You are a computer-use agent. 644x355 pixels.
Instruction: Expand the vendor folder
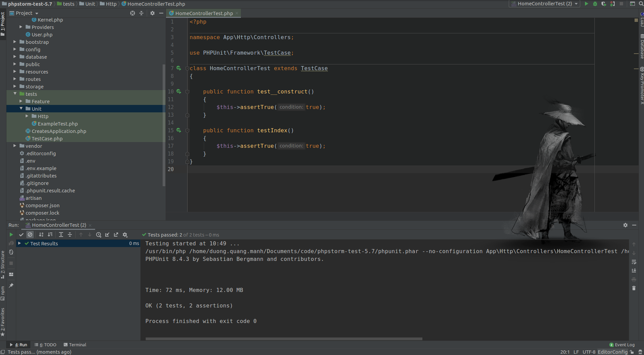pyautogui.click(x=15, y=146)
